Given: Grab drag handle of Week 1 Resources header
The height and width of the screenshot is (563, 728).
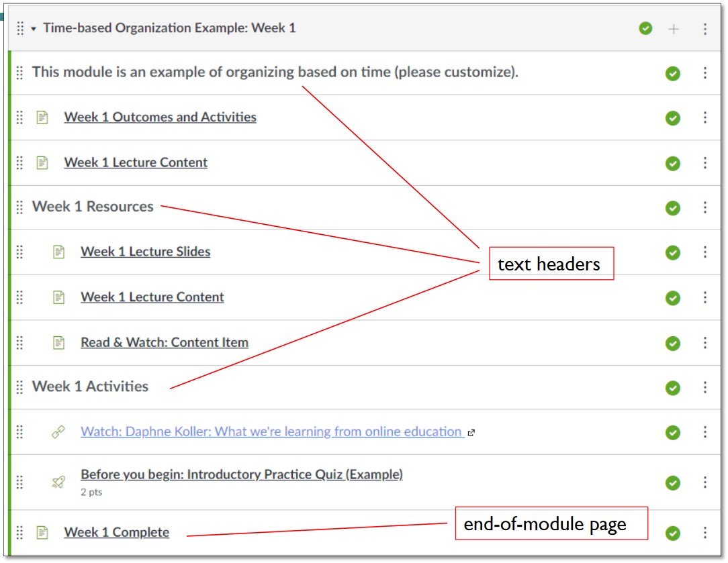Looking at the screenshot, I should coord(19,207).
